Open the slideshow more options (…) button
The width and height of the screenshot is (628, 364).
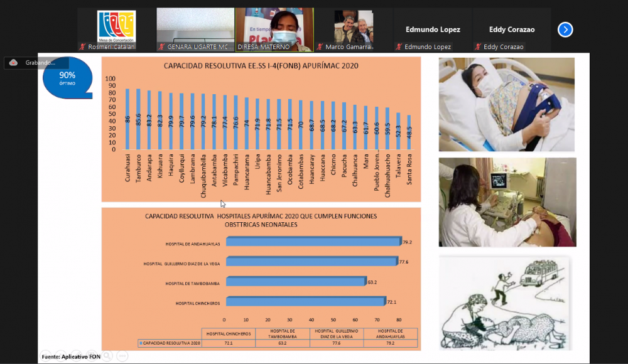coord(122,356)
